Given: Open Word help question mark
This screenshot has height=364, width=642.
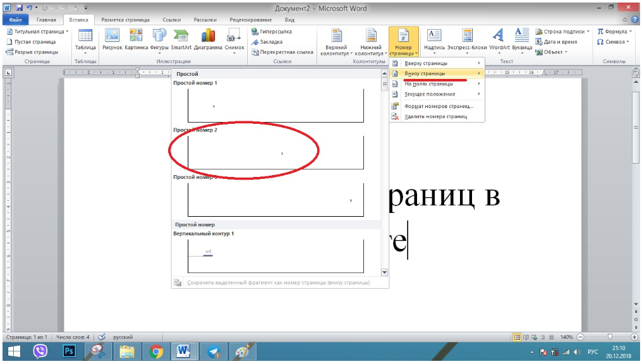Looking at the screenshot, I should 636,20.
